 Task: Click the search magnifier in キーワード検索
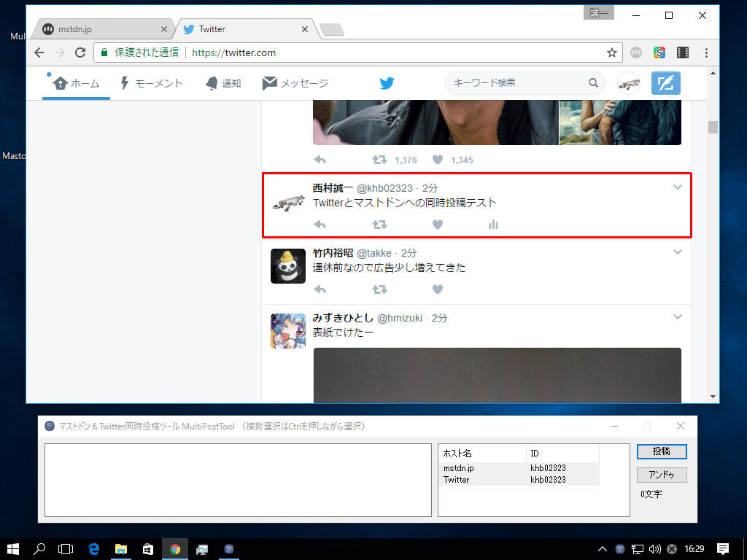(593, 83)
